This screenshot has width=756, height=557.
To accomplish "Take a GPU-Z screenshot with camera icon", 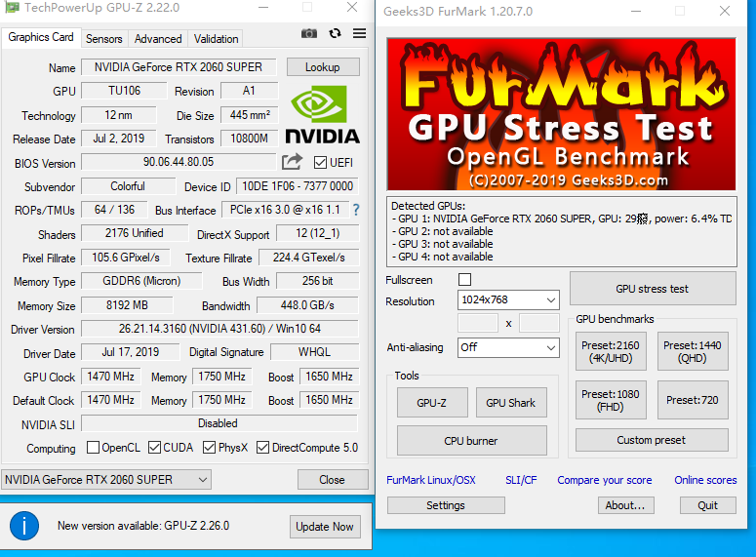I will tap(309, 33).
